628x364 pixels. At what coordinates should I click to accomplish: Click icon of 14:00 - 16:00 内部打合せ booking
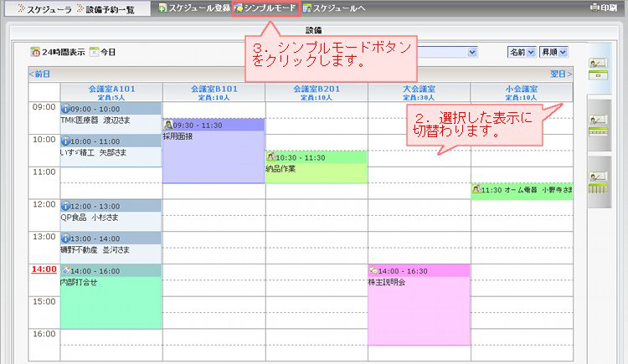tap(65, 271)
